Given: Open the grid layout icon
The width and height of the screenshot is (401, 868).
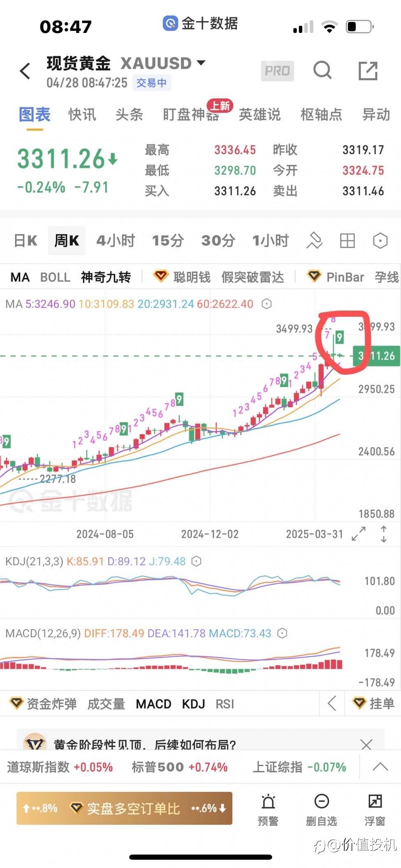Looking at the screenshot, I should 347,241.
